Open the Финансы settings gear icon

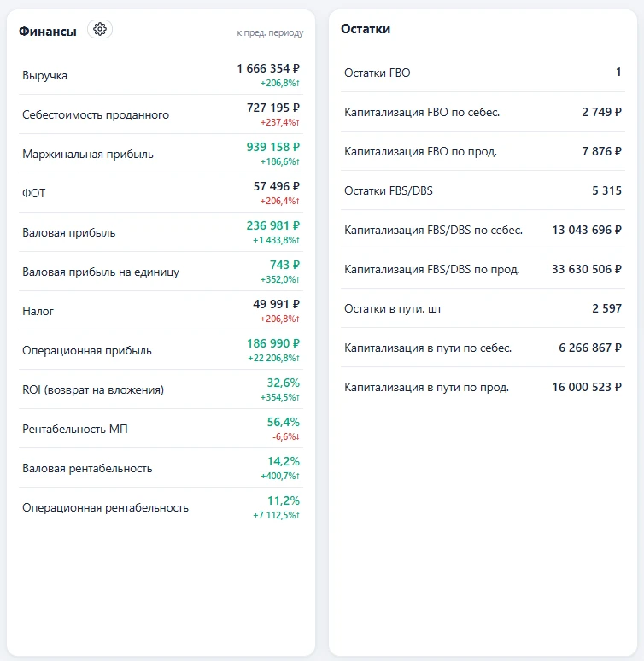(x=100, y=29)
